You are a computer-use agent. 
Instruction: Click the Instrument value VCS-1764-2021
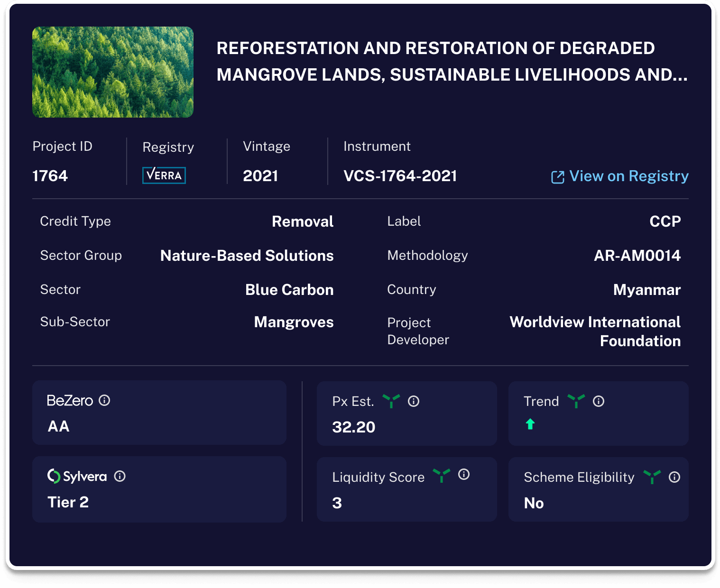tap(400, 175)
